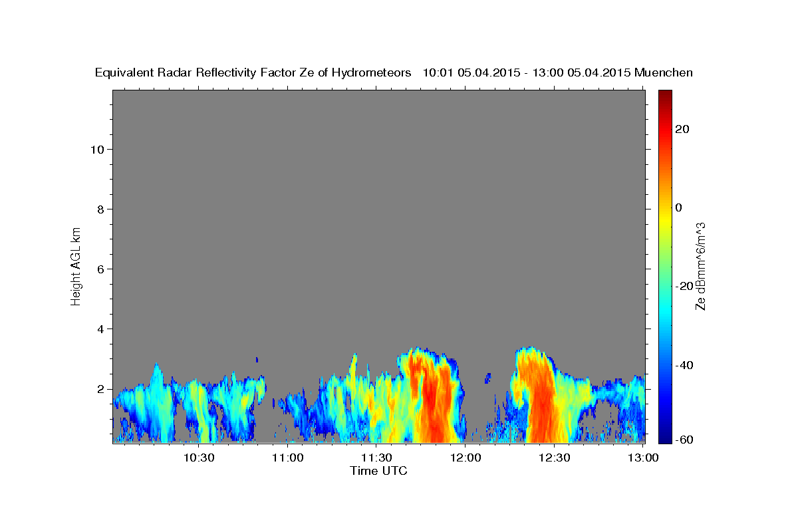Click the 12:00 time tick label
The image size is (798, 532).
(465, 458)
